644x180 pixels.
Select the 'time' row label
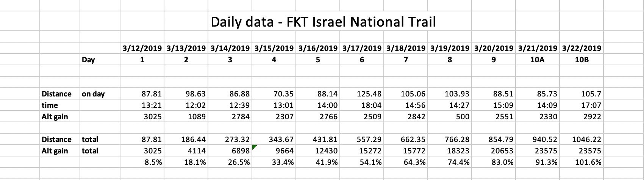pyautogui.click(x=50, y=105)
